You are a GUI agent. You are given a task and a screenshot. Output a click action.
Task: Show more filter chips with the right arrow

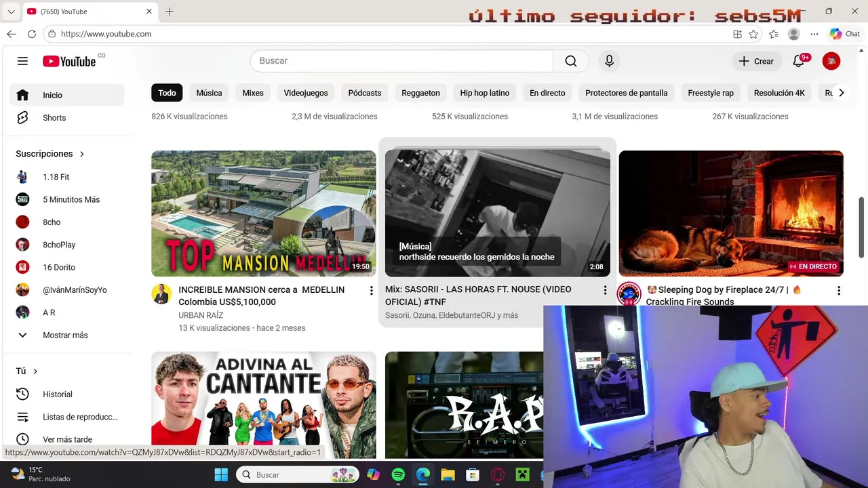[841, 93]
